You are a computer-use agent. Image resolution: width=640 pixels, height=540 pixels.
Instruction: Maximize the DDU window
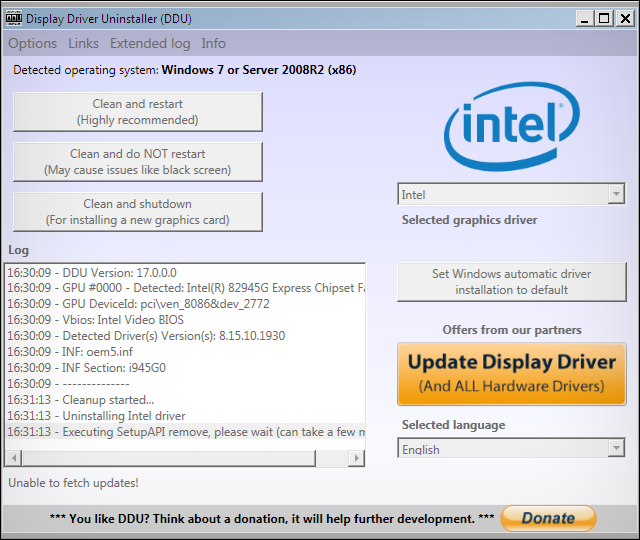(x=604, y=19)
